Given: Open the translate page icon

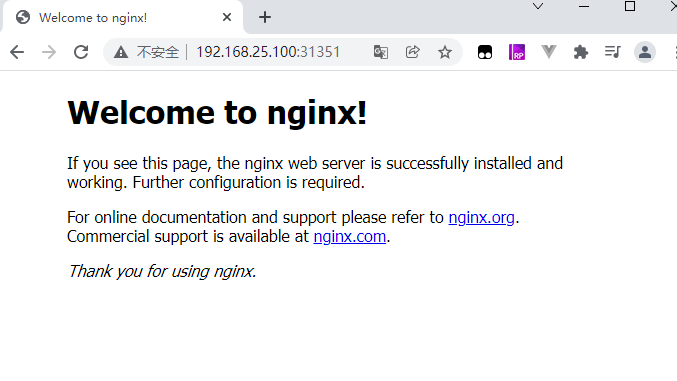Looking at the screenshot, I should click(x=380, y=52).
